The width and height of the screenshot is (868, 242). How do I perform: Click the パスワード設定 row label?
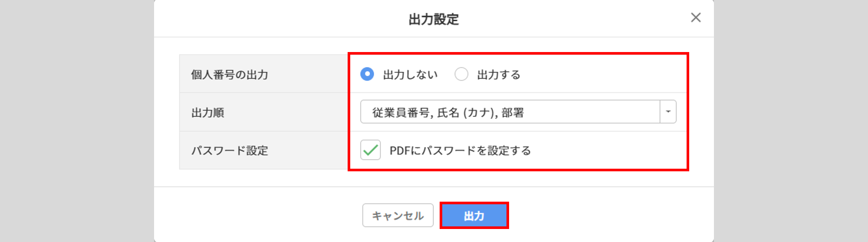point(230,150)
